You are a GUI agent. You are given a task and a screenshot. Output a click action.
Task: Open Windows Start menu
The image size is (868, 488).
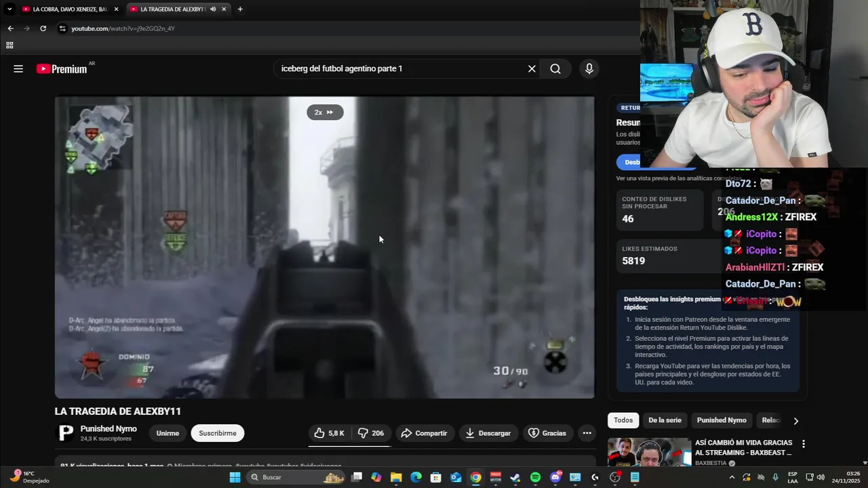click(x=235, y=477)
